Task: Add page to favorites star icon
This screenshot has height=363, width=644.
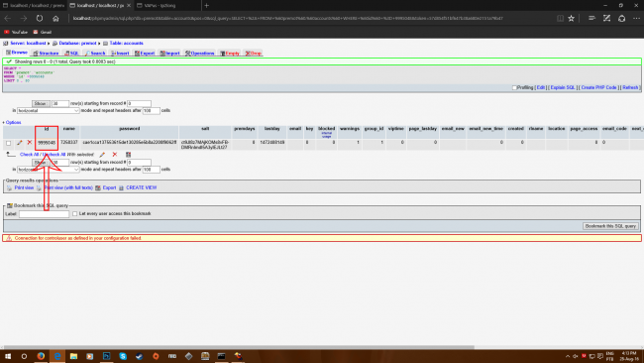Action: (571, 18)
